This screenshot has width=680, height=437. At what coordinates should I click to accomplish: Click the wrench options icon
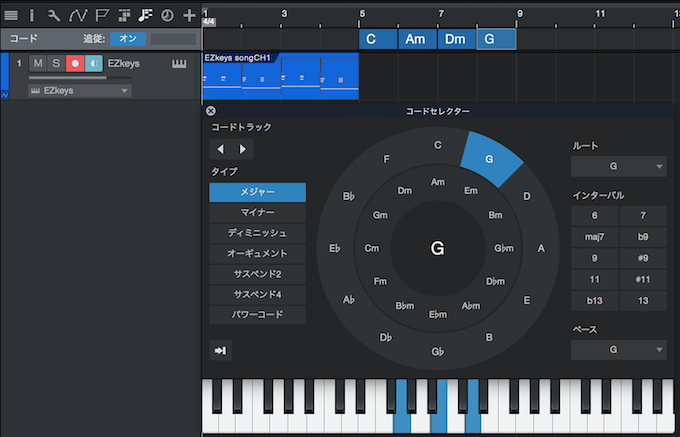tap(54, 16)
